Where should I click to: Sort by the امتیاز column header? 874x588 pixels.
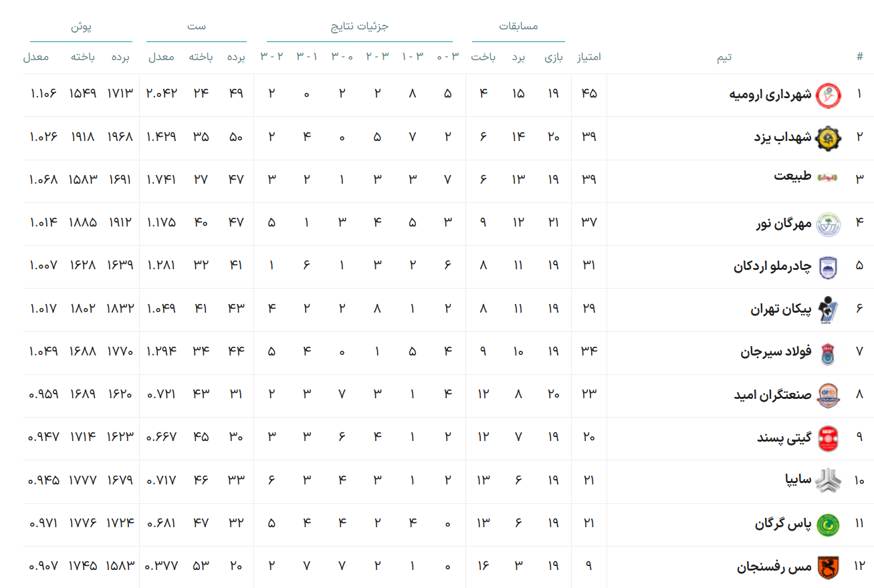[x=589, y=57]
